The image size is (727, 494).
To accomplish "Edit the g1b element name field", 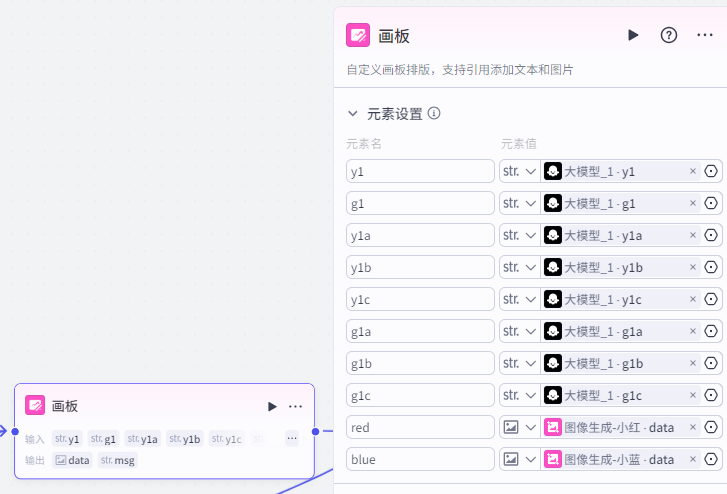I will [x=420, y=364].
